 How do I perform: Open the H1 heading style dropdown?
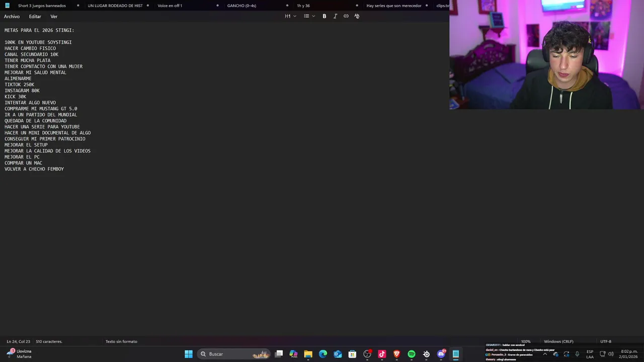[x=290, y=16]
